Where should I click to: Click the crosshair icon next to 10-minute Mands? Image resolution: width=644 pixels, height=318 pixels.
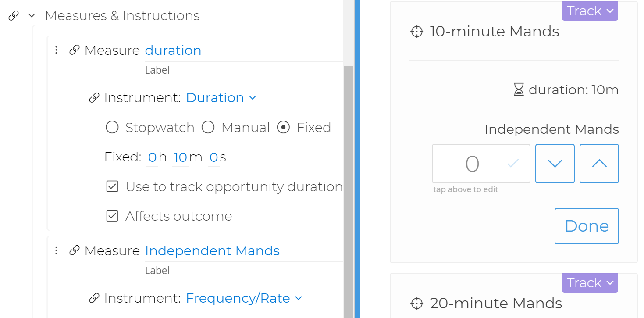coord(416,31)
